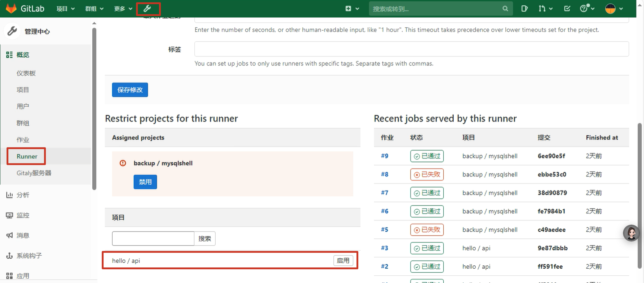Click the tags input field
644x283 pixels.
coord(411,49)
